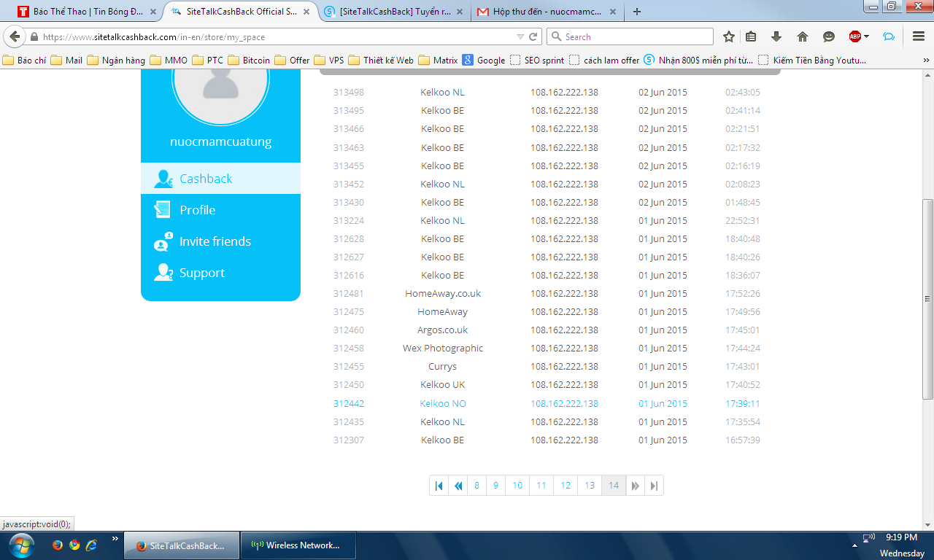
Task: Click the page vertical scrollbar thumb
Action: pos(927,299)
